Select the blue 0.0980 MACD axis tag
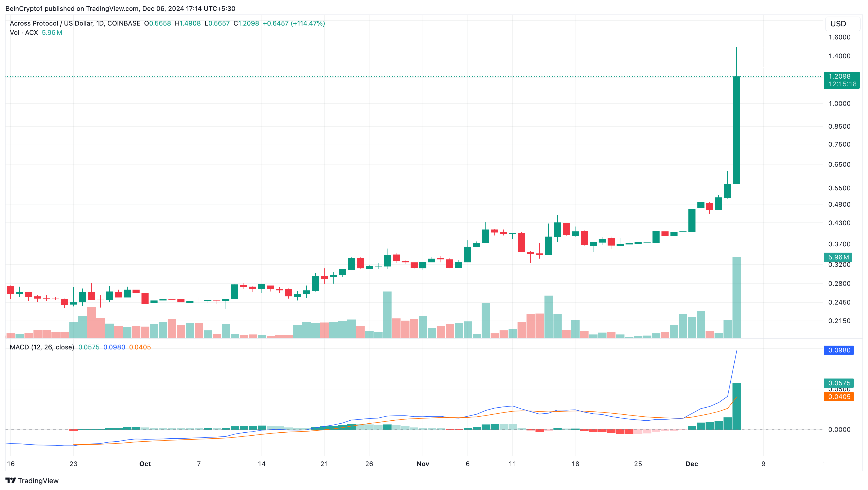The image size is (868, 490). (839, 350)
